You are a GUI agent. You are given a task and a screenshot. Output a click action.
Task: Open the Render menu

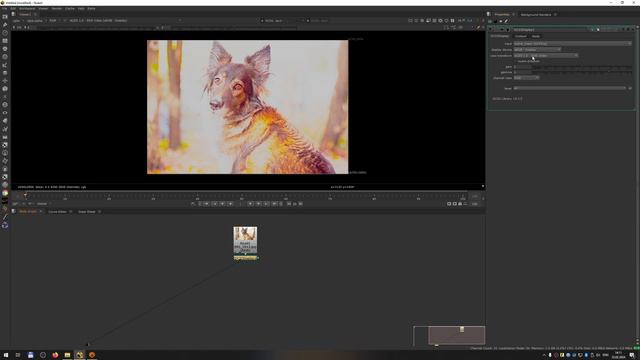[56, 8]
